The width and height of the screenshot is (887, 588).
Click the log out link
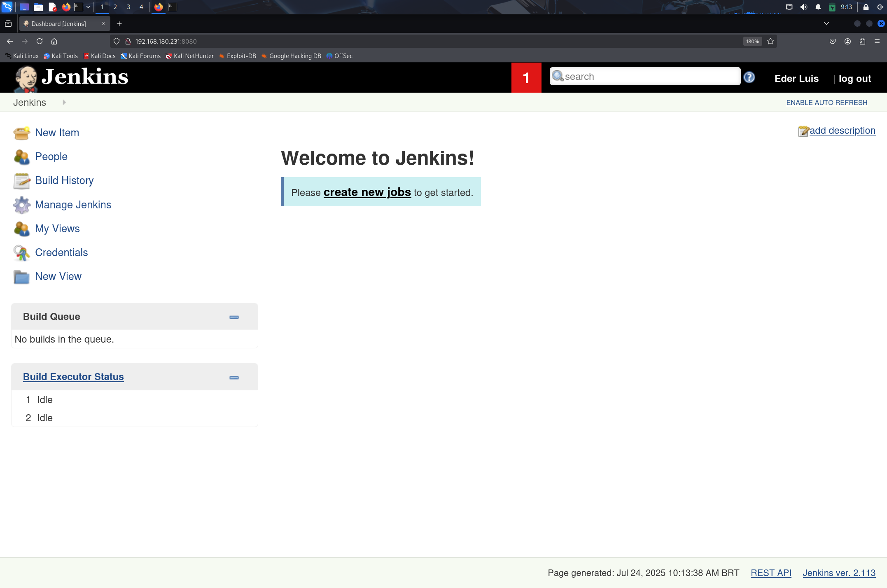pos(854,79)
